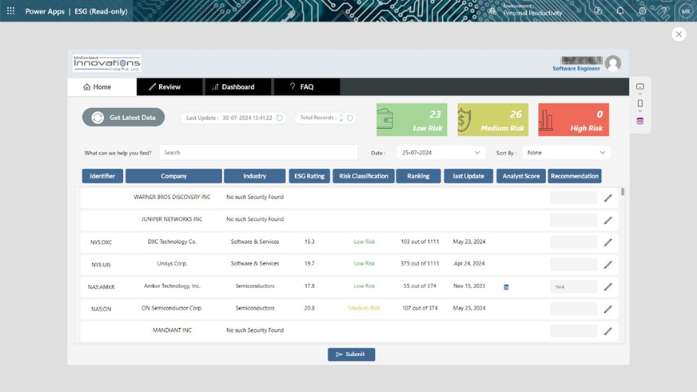Open the FAQ tab
The image size is (697, 392).
pos(307,87)
